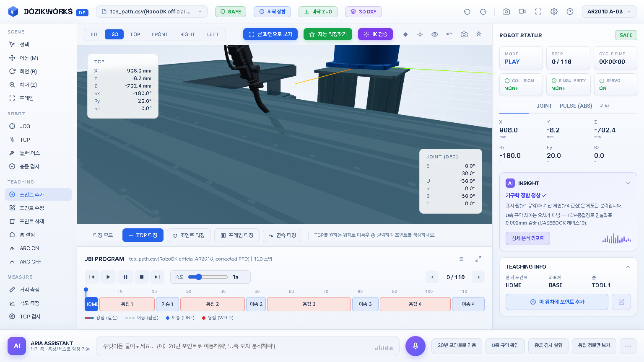Open 툴/베이스 settings
The height and width of the screenshot is (362, 644).
38,153
